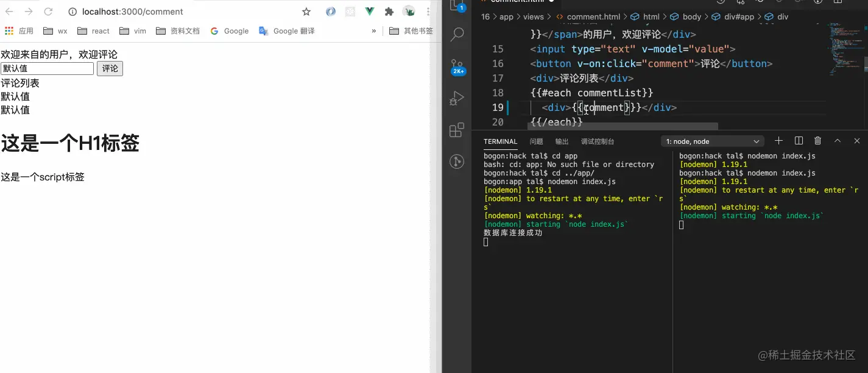Maximize the terminal panel with the chevron

click(x=837, y=140)
